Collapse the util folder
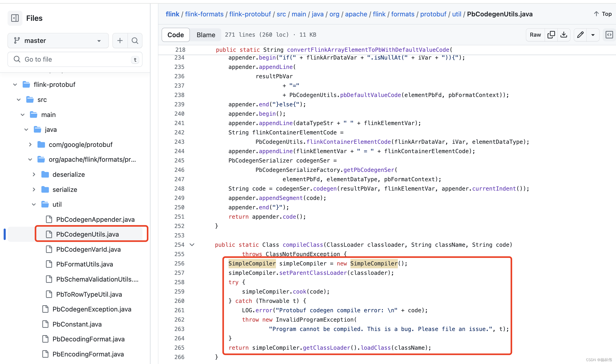Viewport: 616px width, 364px height. 34,204
